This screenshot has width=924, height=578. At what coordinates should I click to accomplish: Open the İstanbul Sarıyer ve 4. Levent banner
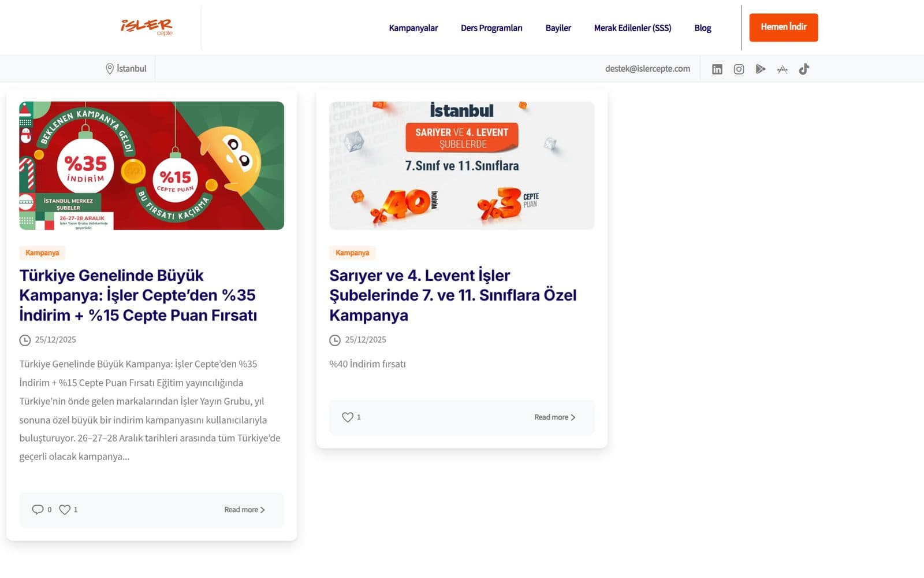click(461, 166)
